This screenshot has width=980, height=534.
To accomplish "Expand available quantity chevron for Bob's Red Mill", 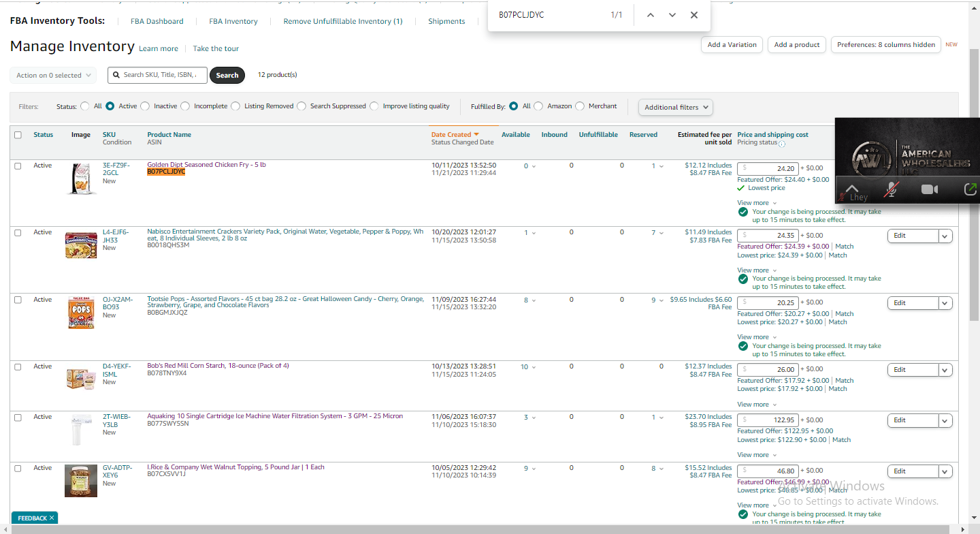I will (534, 367).
